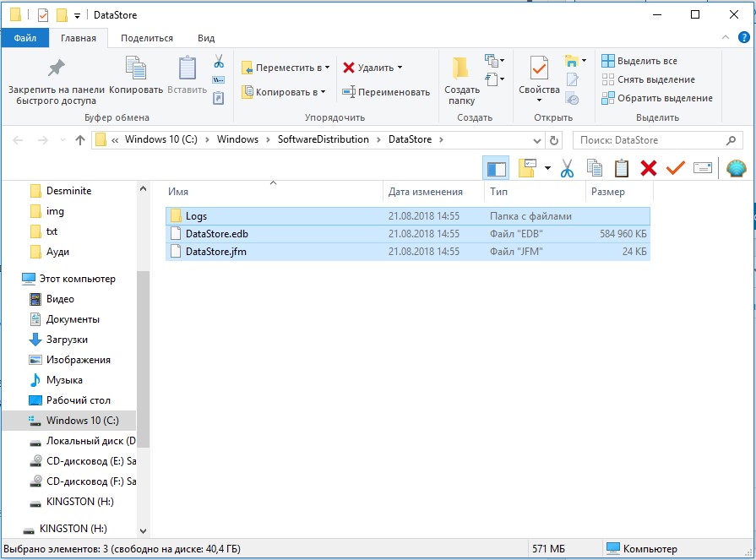Open the Easy access icon menu

point(495,79)
